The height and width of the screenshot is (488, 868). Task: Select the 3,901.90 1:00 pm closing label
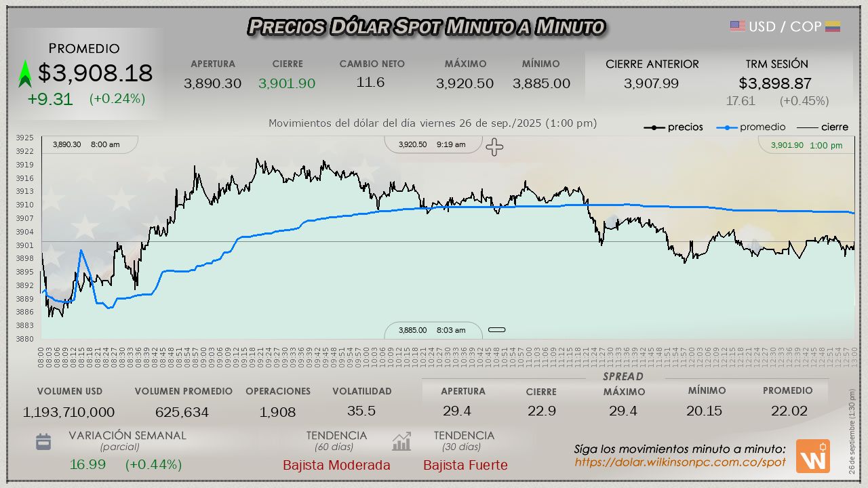[x=806, y=145]
